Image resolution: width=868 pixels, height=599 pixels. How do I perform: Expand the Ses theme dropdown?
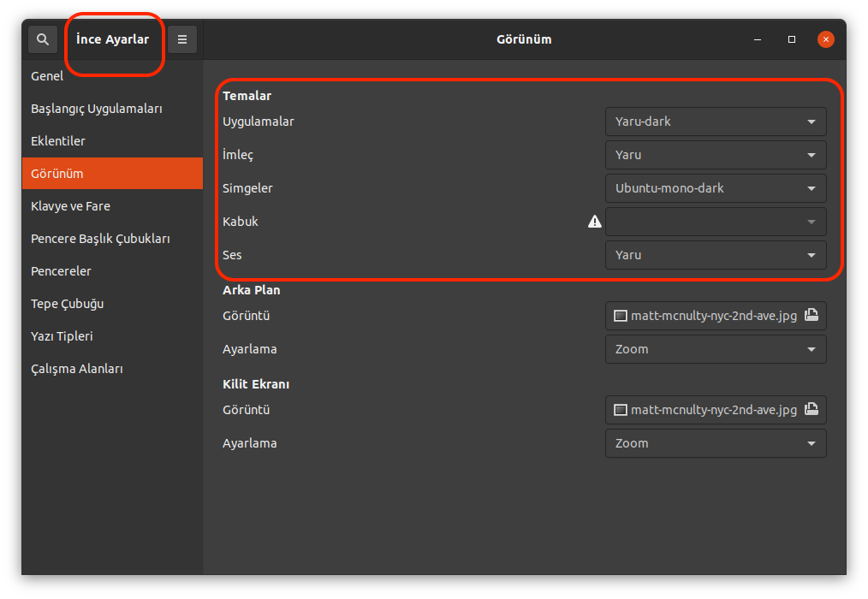715,255
